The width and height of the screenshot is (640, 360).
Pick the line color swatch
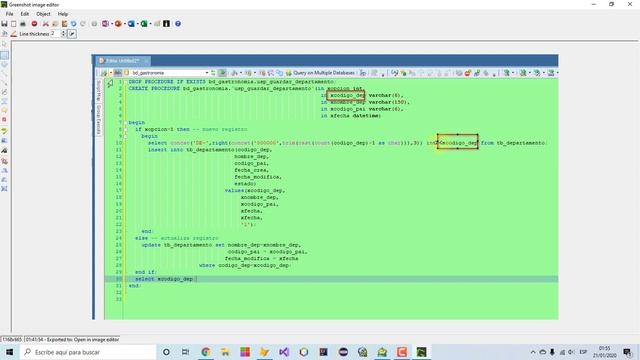[x=13, y=34]
